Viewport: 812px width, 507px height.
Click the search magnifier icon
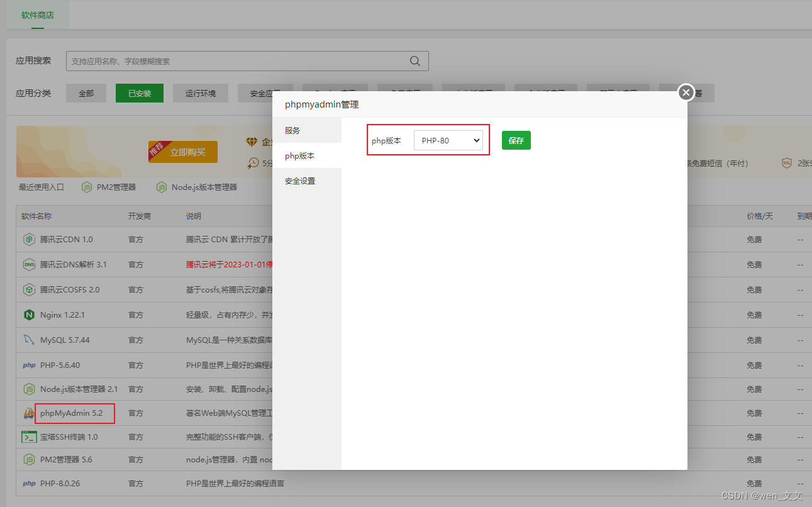pyautogui.click(x=415, y=61)
